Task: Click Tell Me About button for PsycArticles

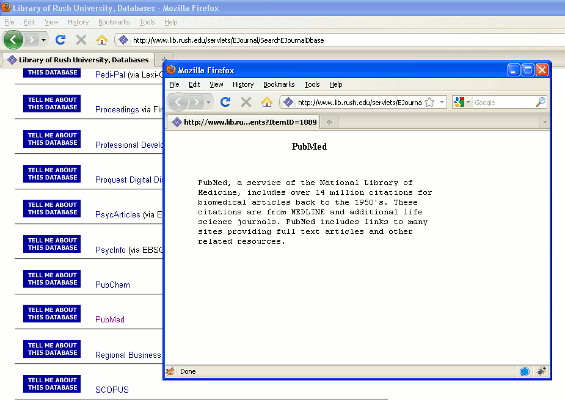Action: [52, 209]
